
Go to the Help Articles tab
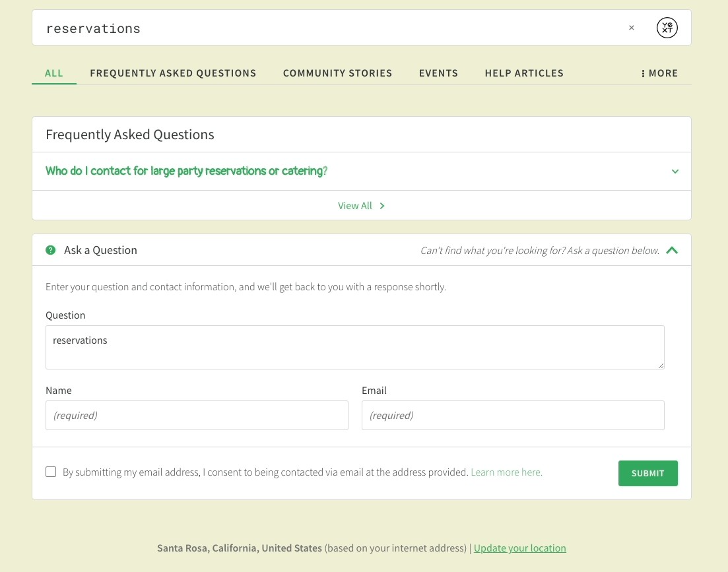tap(524, 73)
